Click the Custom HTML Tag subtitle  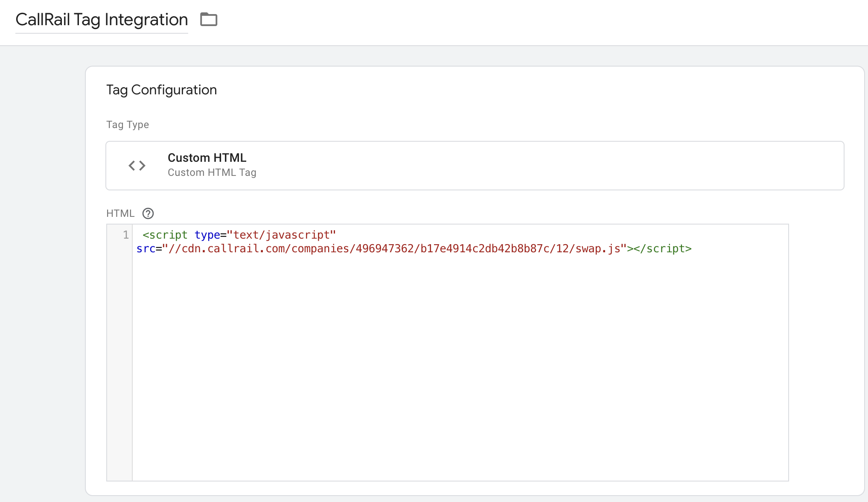[x=212, y=172]
